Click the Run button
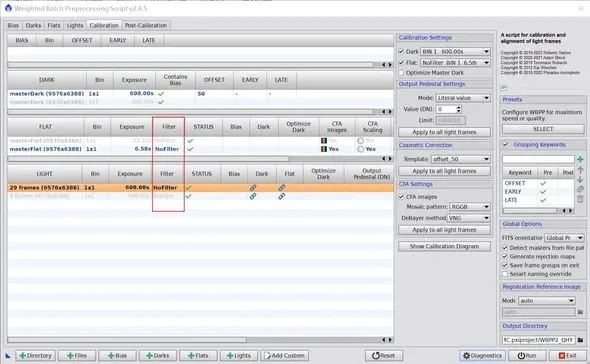This screenshot has height=364, width=590. (527, 355)
